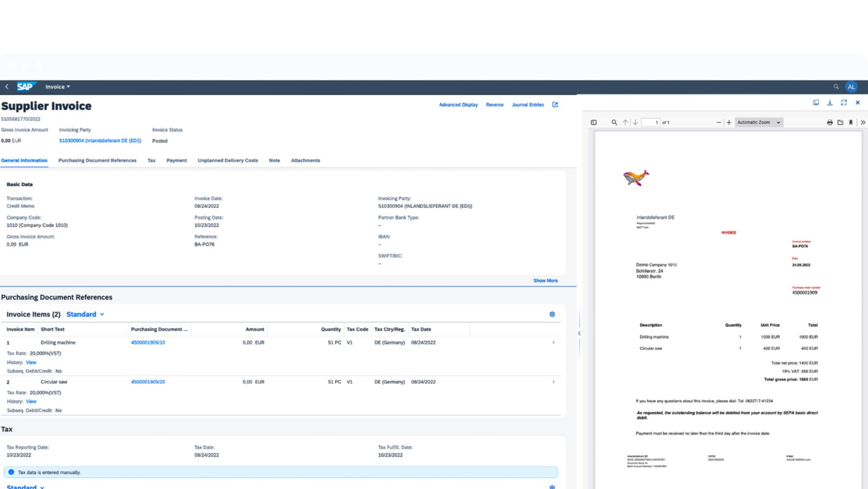Open the Attachments tab

point(305,160)
